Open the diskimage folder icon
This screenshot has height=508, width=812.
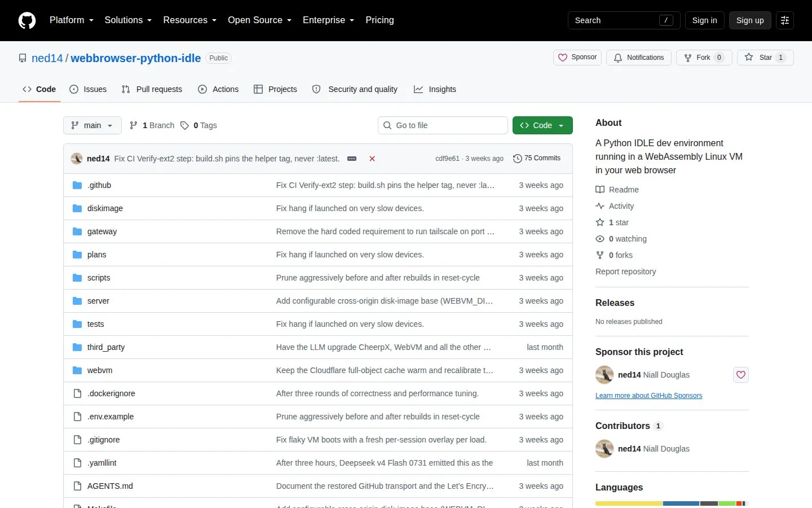77,208
